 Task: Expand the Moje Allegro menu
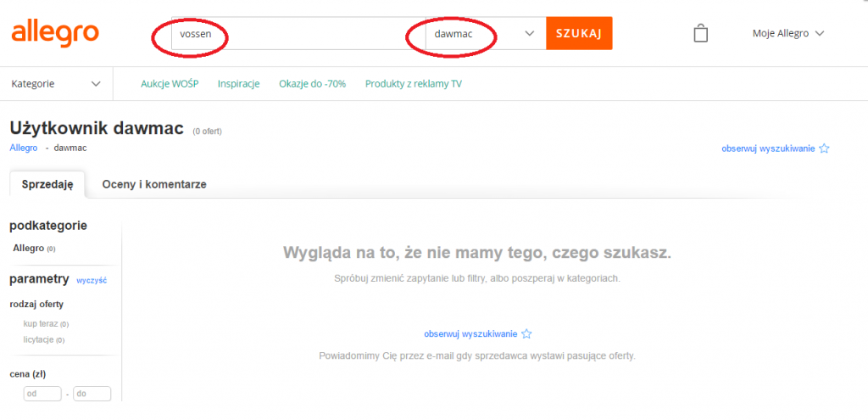pos(788,33)
